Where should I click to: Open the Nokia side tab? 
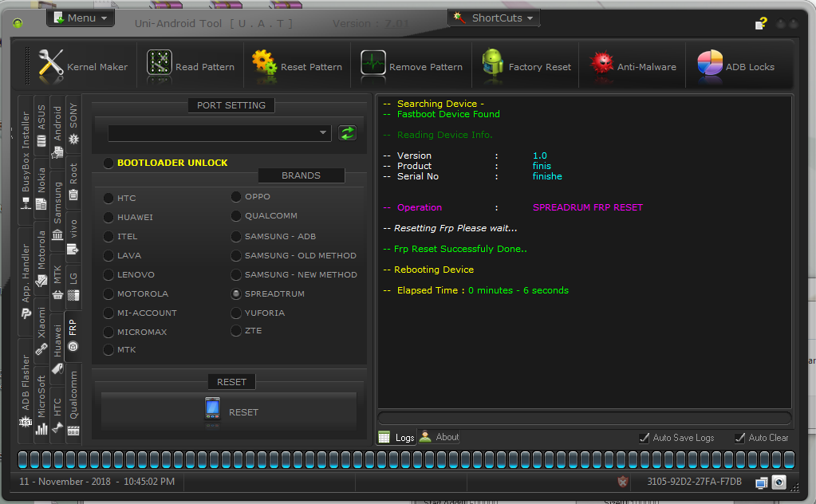41,188
